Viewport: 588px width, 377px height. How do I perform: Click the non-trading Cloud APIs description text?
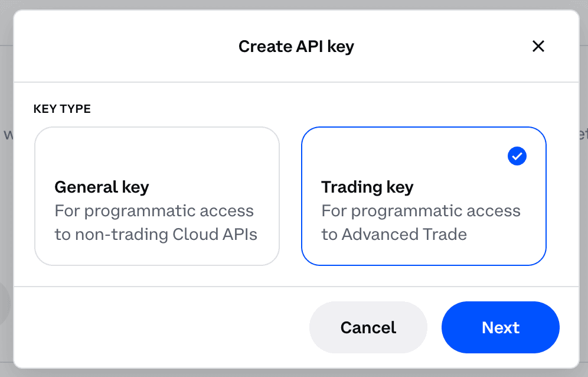click(x=156, y=223)
